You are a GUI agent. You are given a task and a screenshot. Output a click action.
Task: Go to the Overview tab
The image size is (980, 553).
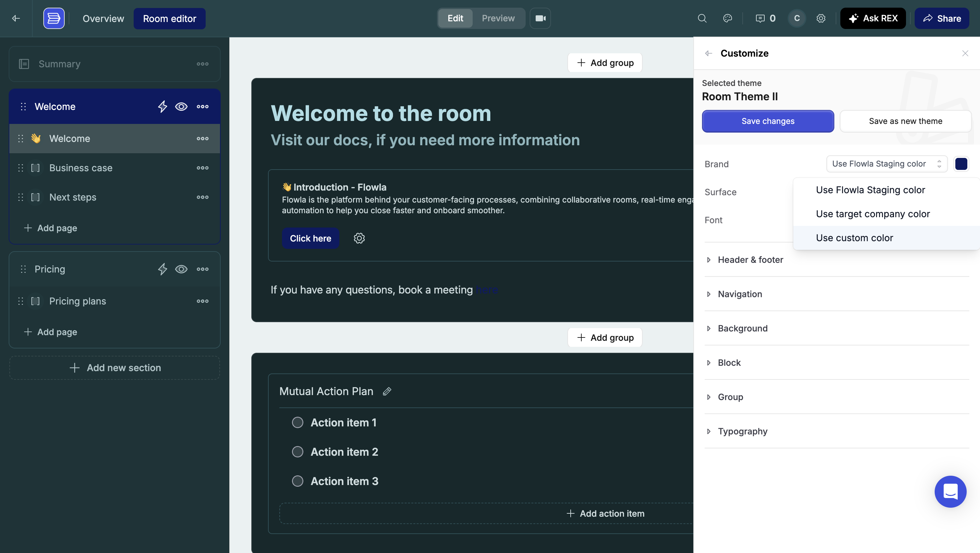tap(103, 18)
